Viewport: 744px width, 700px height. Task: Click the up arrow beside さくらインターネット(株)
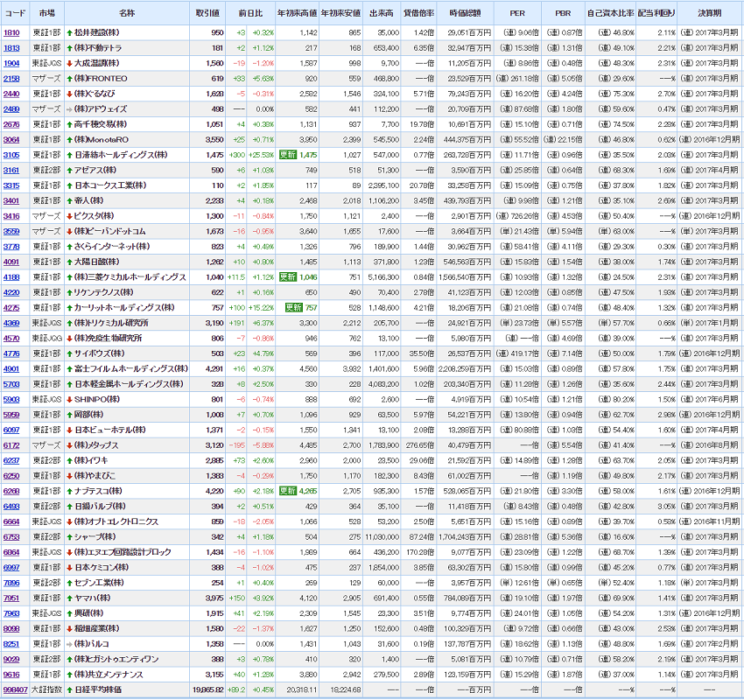(x=69, y=247)
